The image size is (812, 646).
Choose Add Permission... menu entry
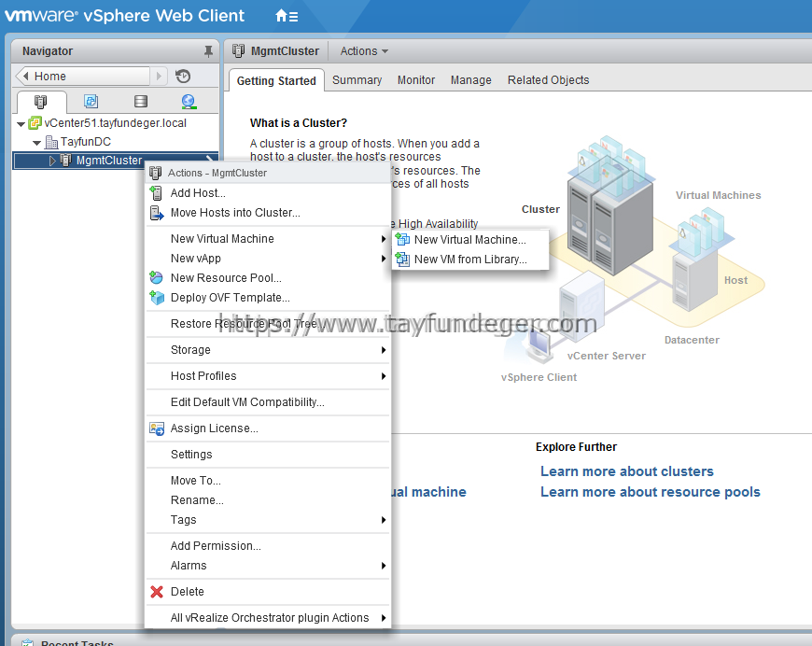[268, 546]
